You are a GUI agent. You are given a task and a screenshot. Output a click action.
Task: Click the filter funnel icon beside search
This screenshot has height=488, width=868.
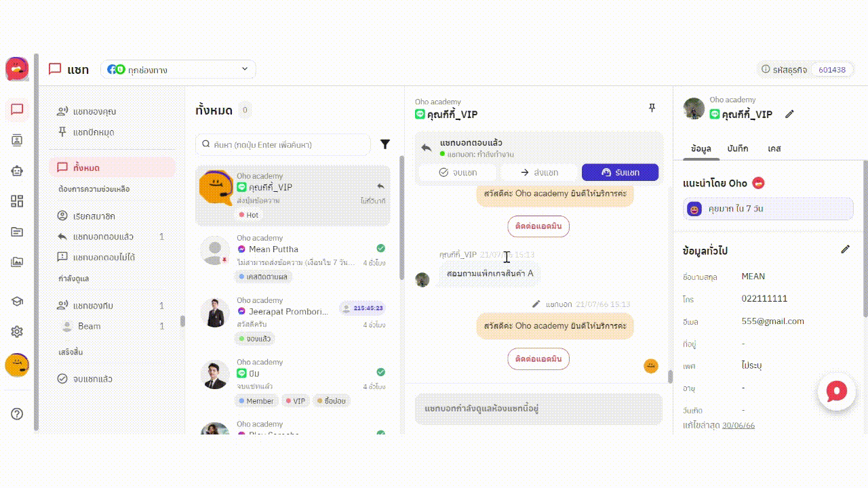[385, 144]
